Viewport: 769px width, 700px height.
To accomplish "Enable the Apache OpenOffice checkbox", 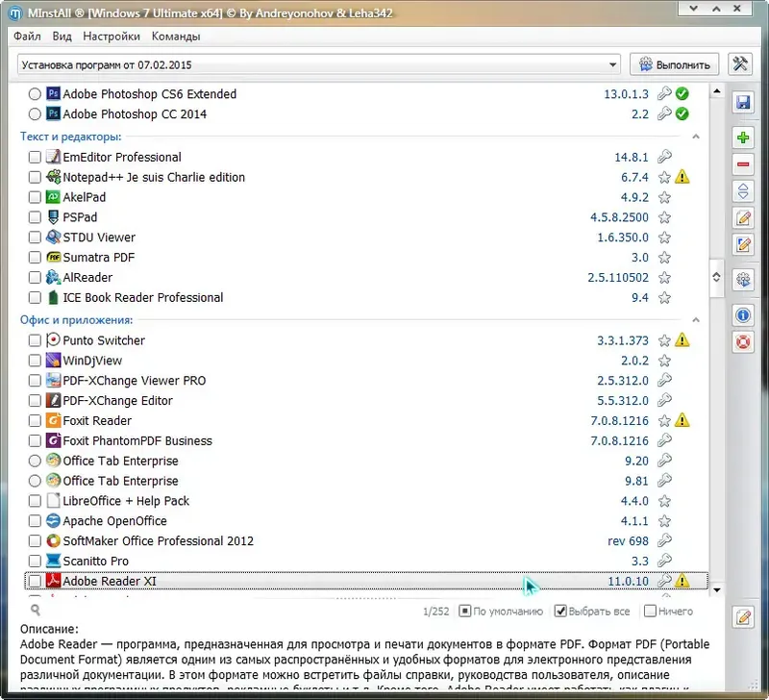I will [x=35, y=520].
